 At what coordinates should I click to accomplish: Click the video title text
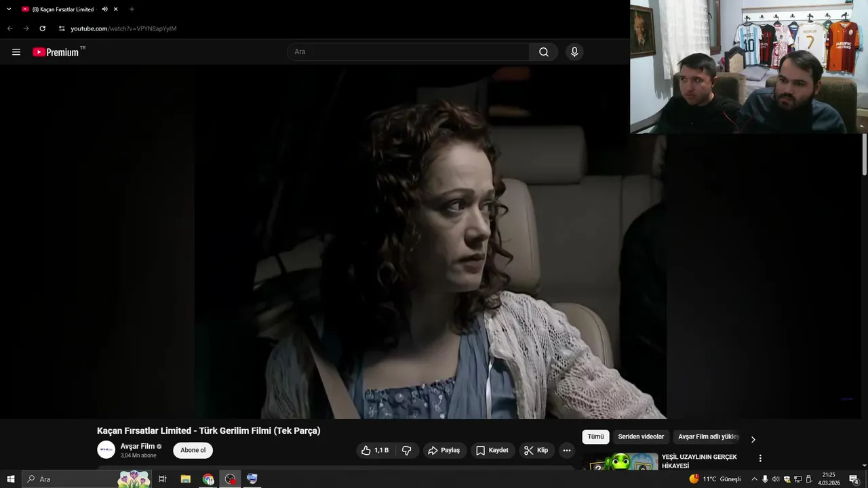click(x=208, y=430)
